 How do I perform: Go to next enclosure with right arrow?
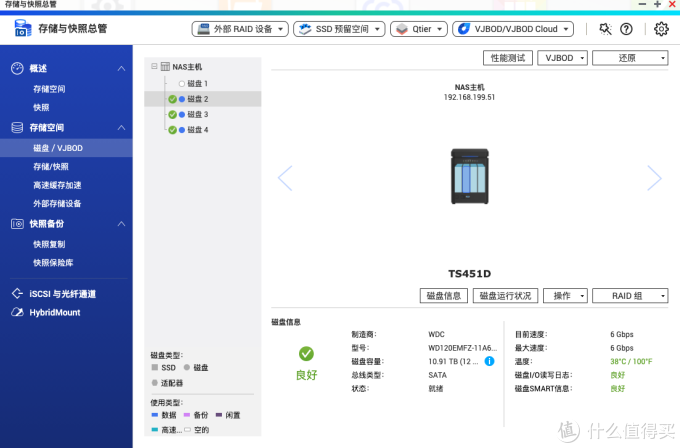pos(654,178)
